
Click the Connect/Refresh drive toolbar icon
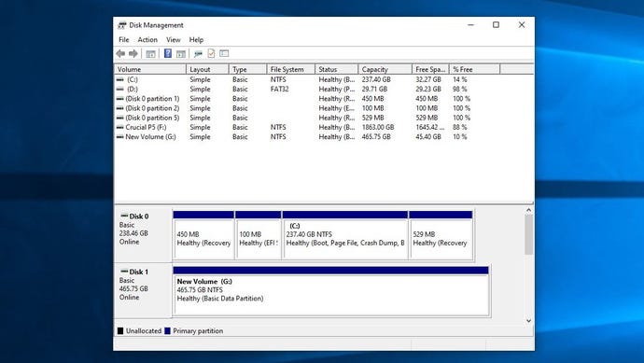(198, 54)
